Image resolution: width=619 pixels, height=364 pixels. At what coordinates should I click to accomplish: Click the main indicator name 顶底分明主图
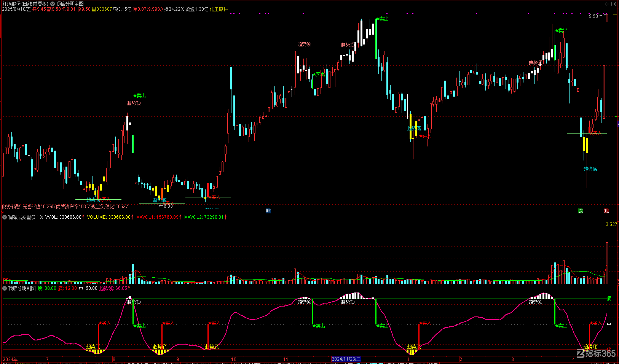(70, 4)
